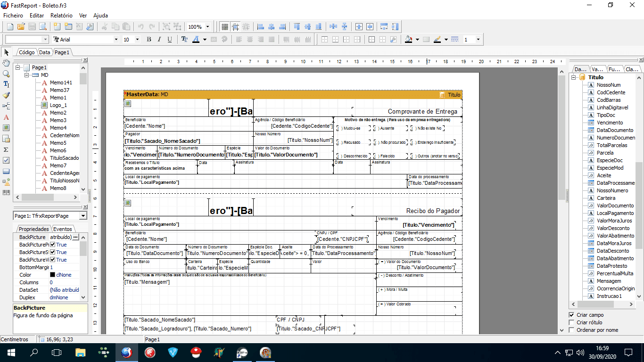Open the style name dropdown

[45, 40]
